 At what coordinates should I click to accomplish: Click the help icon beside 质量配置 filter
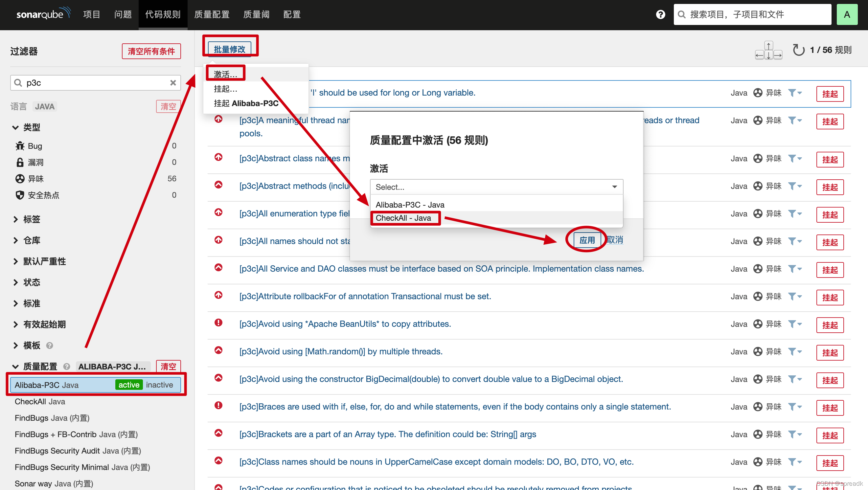[67, 367]
